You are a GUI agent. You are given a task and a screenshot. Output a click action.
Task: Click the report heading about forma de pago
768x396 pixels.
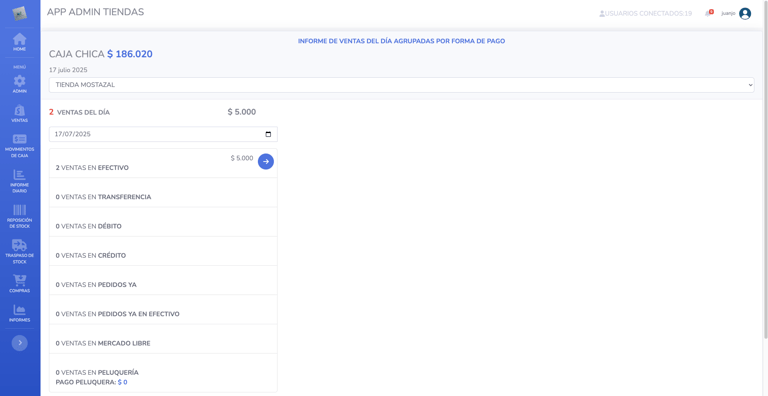click(x=402, y=41)
